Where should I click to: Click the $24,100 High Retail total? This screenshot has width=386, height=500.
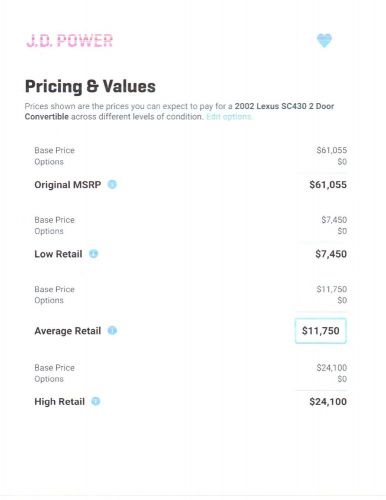pos(328,402)
